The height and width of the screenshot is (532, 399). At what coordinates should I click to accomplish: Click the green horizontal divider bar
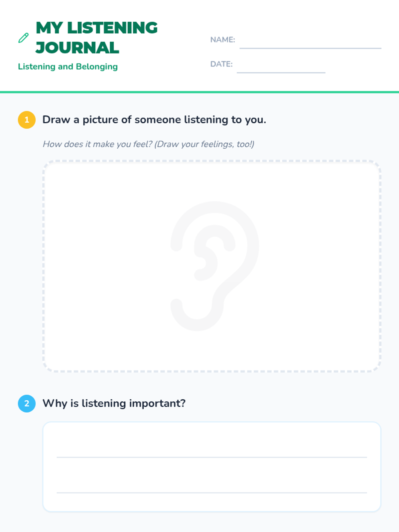coord(199,92)
